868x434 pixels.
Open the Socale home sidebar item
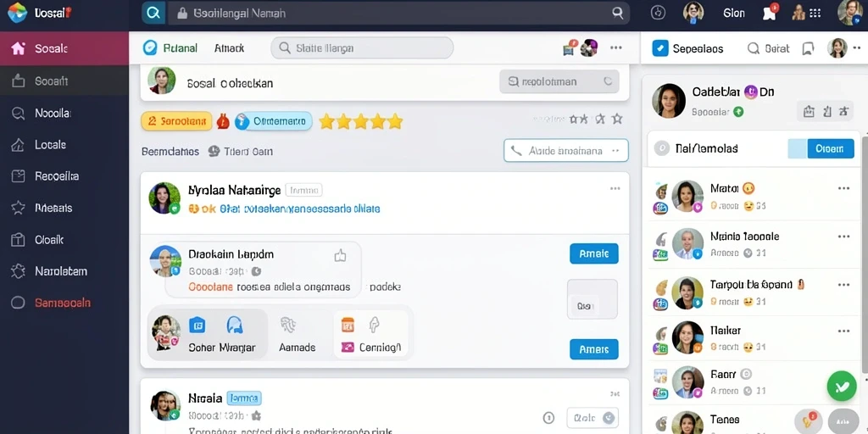64,48
